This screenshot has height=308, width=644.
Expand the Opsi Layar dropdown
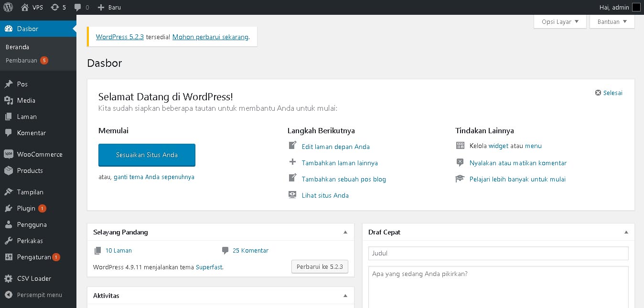click(560, 21)
